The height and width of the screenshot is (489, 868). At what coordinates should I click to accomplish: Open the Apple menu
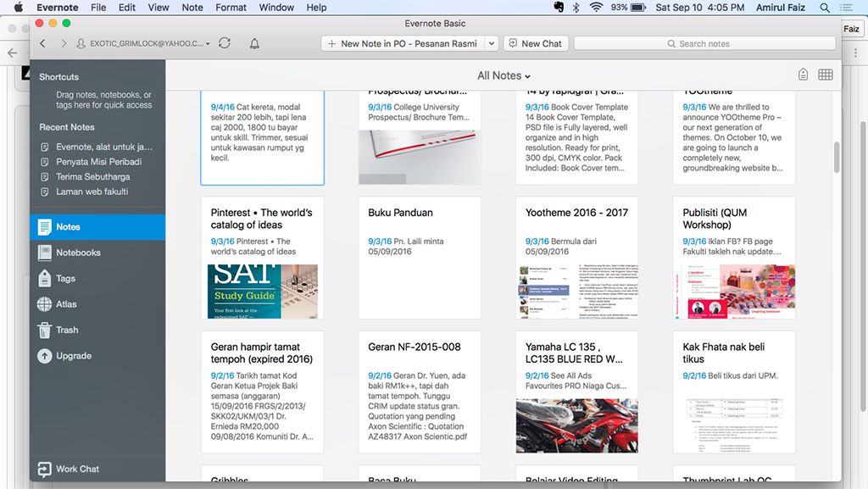(x=19, y=7)
